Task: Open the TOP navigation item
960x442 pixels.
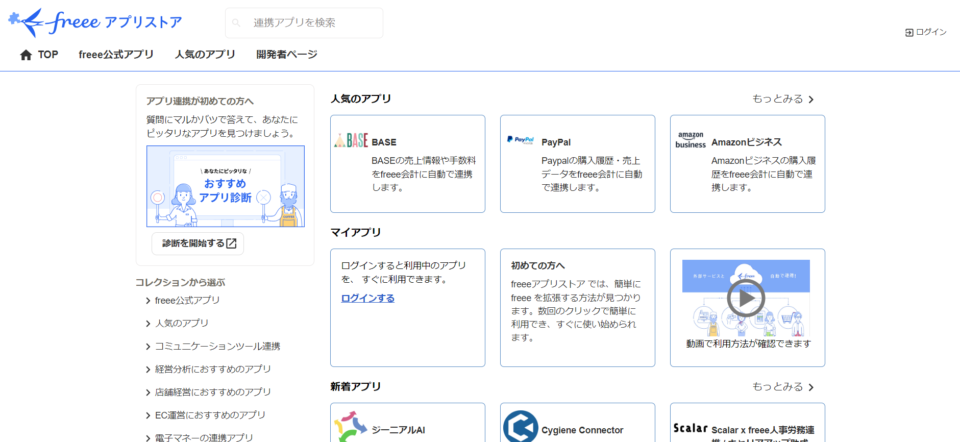Action: (39, 54)
